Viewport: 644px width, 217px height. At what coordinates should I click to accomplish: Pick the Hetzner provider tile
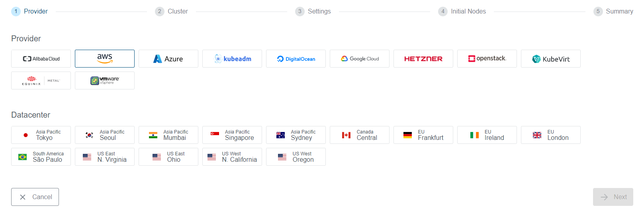coord(423,59)
